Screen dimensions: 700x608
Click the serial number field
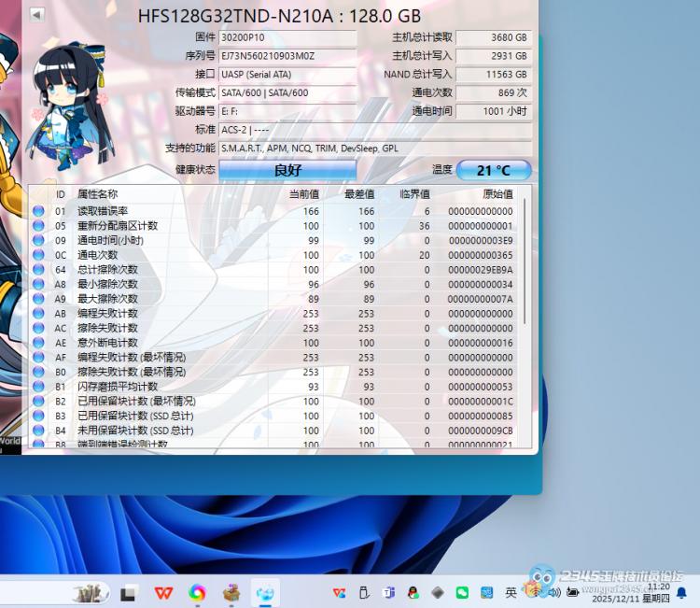coord(287,56)
